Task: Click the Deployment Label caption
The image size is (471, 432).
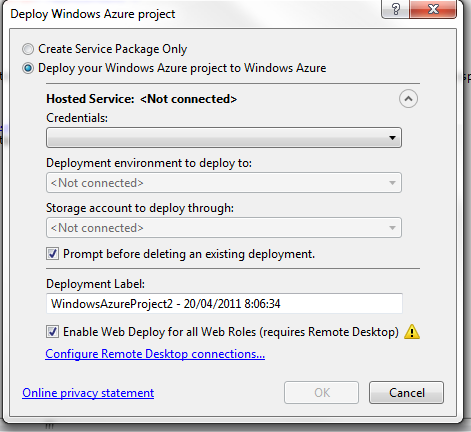Action: [96, 284]
